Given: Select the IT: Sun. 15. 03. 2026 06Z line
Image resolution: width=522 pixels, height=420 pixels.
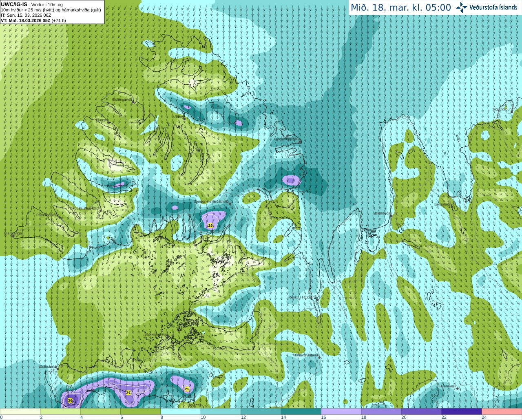Looking at the screenshot, I should point(26,15).
